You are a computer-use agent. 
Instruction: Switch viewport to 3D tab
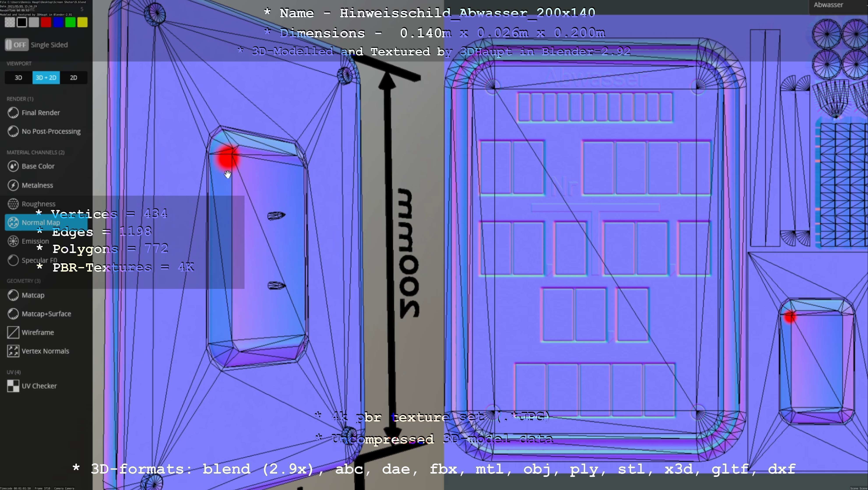pos(19,78)
